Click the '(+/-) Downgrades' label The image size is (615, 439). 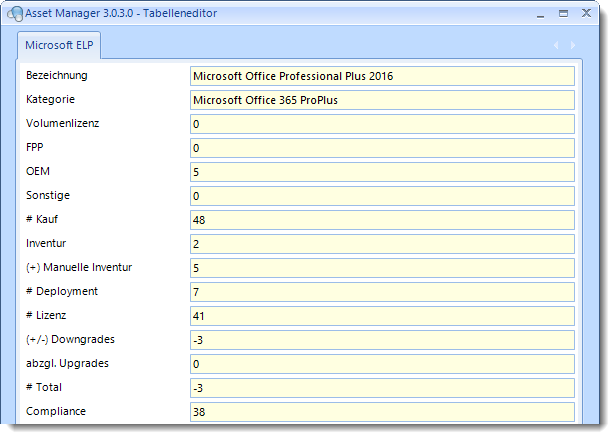70,339
